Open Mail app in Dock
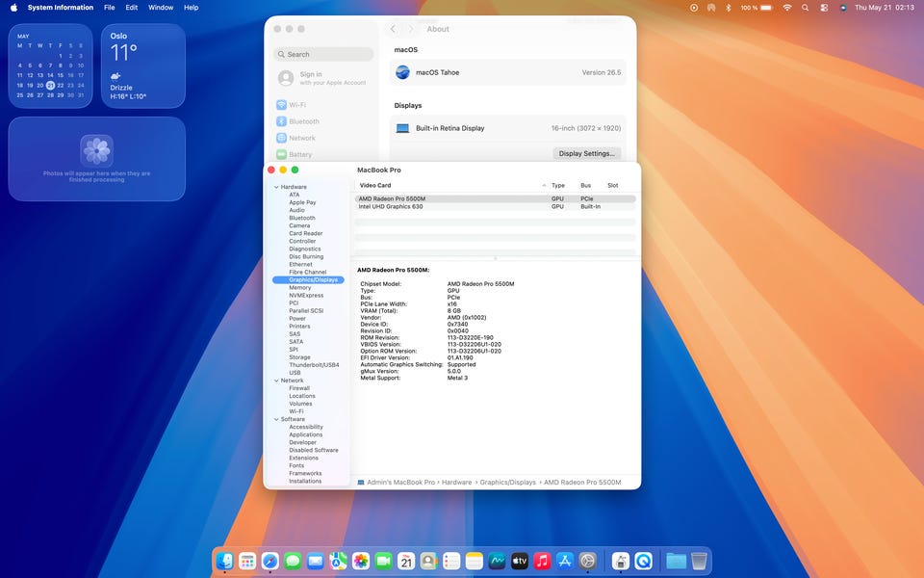Viewport: 924px width, 578px height. tap(316, 561)
